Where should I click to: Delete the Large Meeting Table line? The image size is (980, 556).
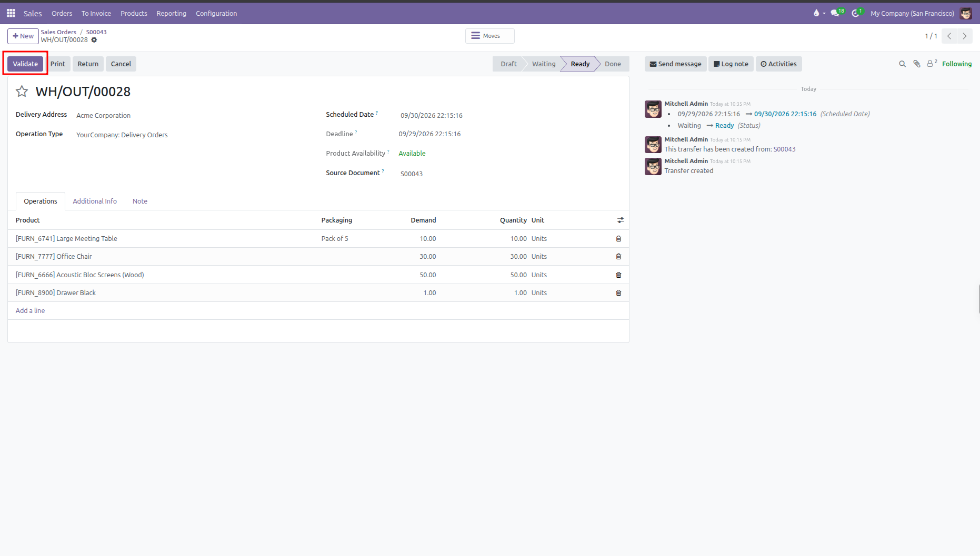pyautogui.click(x=618, y=239)
